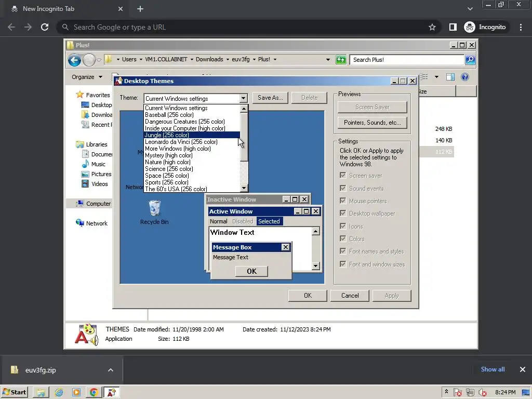Click Cancel in Desktop Themes dialog

tap(350, 296)
